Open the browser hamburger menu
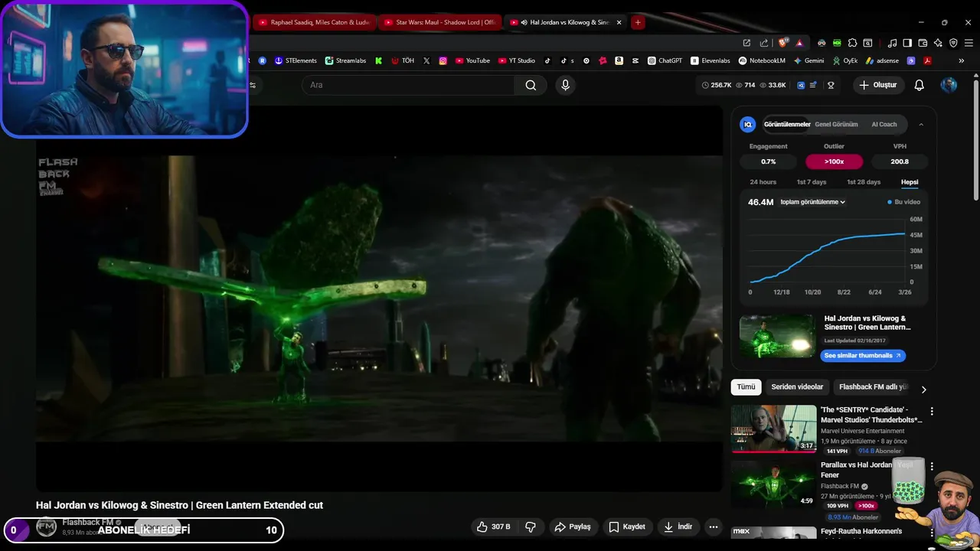This screenshot has width=980, height=551. [969, 43]
